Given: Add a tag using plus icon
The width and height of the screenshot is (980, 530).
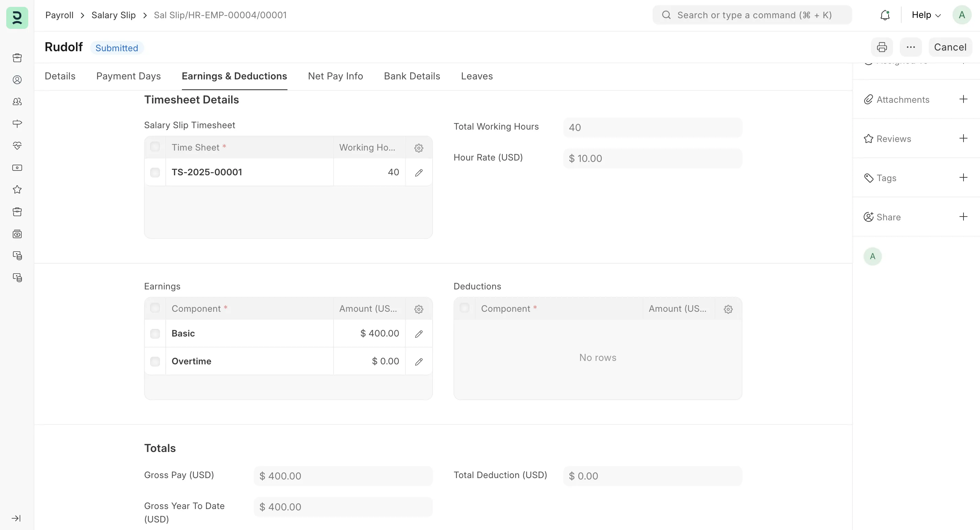Looking at the screenshot, I should click(963, 178).
